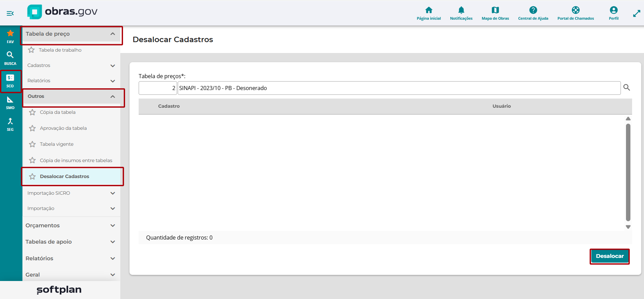Sort by the Cadastro column header

(x=169, y=106)
